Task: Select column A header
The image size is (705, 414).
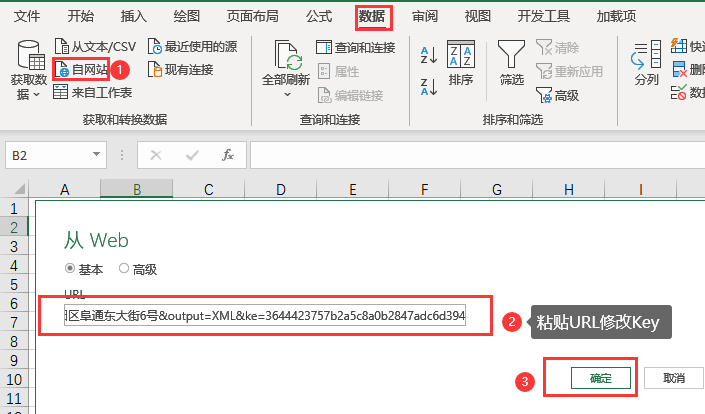Action: pyautogui.click(x=65, y=189)
